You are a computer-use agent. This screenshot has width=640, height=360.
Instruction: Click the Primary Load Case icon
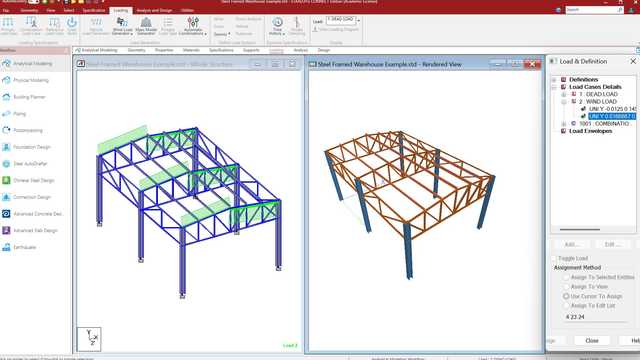coord(8,22)
